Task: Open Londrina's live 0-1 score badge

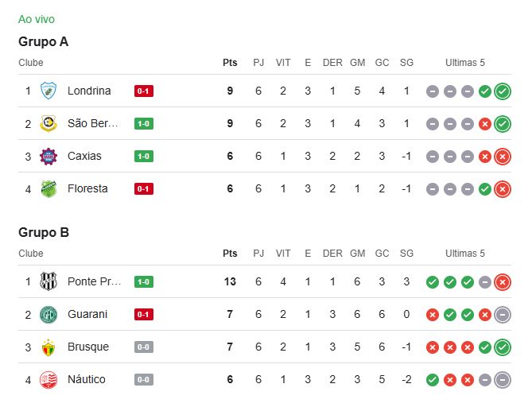Action: click(144, 91)
